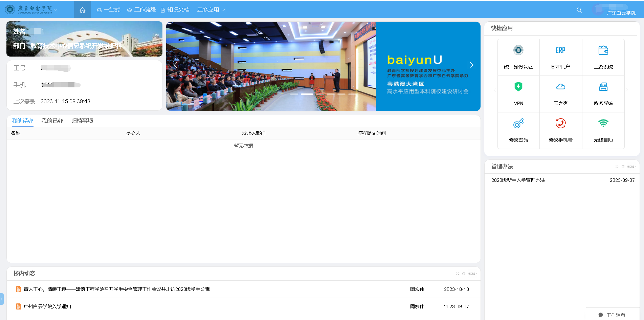Show the next banner slide arrow
644x320 pixels.
pos(471,65)
